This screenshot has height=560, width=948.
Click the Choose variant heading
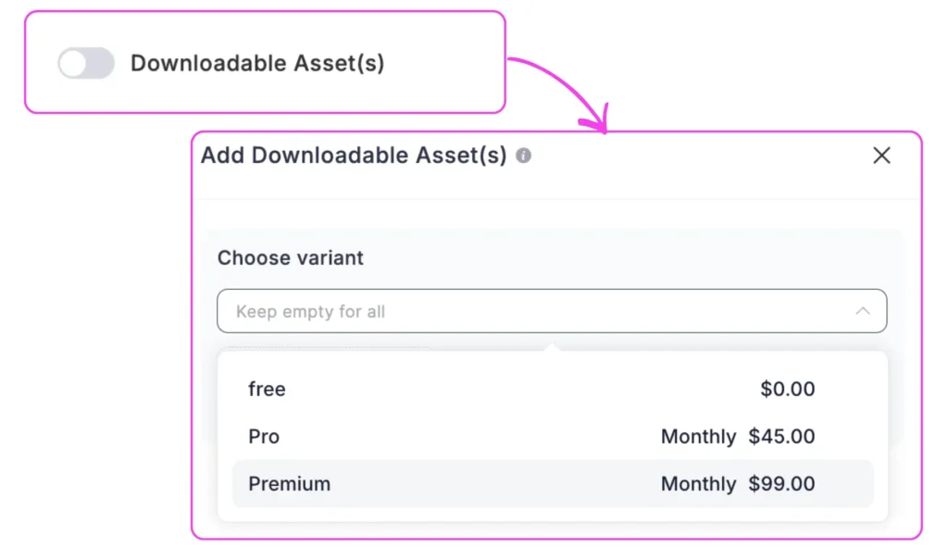tap(290, 258)
